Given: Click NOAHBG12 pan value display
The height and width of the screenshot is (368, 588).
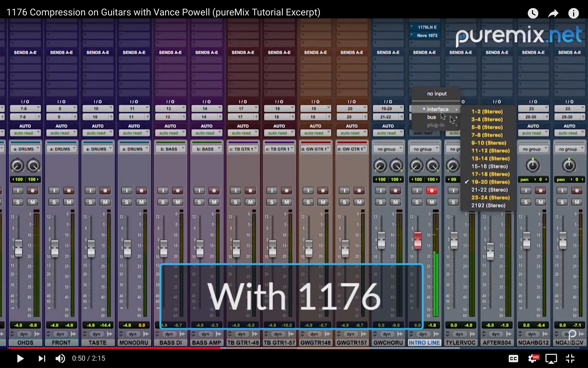Looking at the screenshot, I should click(533, 180).
